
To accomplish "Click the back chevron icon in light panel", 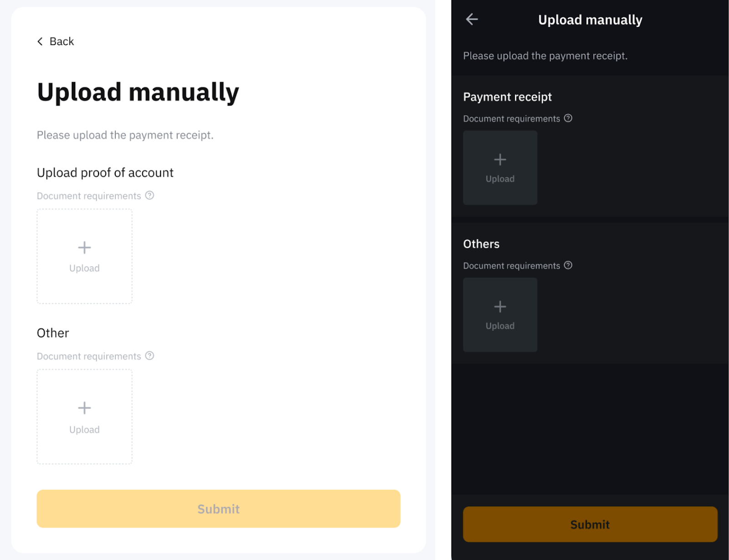I will pyautogui.click(x=40, y=41).
